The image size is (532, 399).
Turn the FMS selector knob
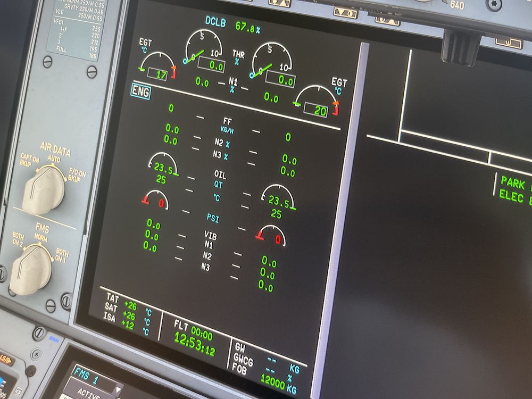pos(32,270)
